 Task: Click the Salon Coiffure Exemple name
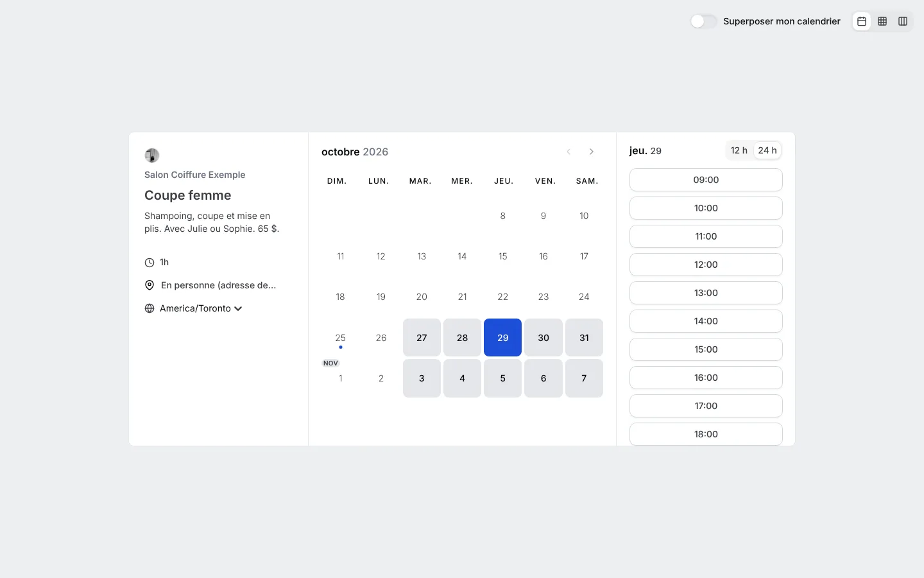pyautogui.click(x=194, y=175)
